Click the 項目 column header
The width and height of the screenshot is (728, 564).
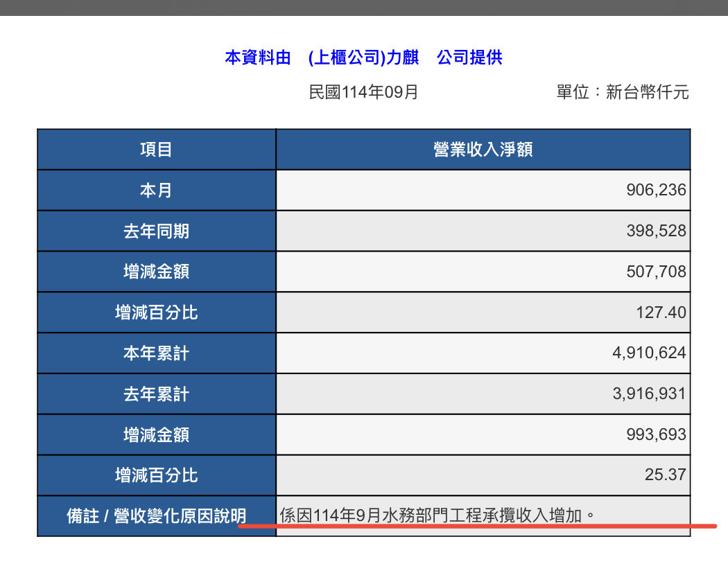point(157,150)
